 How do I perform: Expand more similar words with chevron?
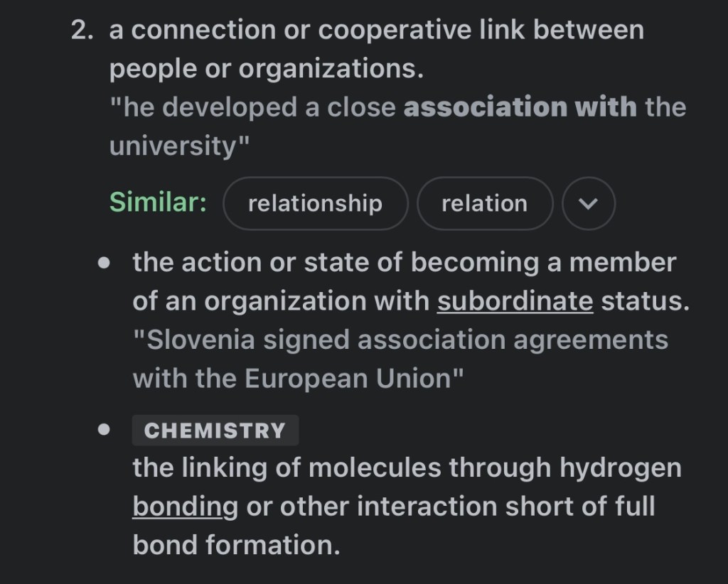(x=589, y=204)
